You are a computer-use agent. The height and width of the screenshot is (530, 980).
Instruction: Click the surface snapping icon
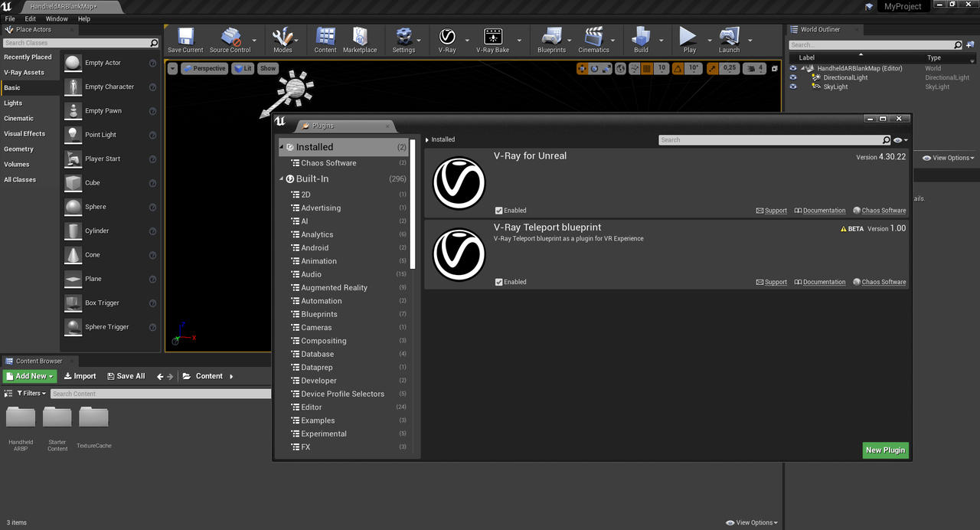634,68
